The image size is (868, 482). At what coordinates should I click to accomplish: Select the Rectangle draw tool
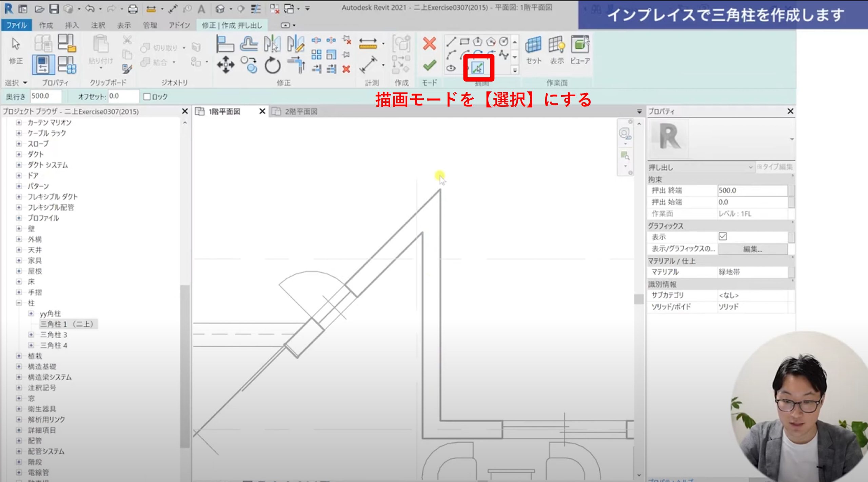[464, 42]
